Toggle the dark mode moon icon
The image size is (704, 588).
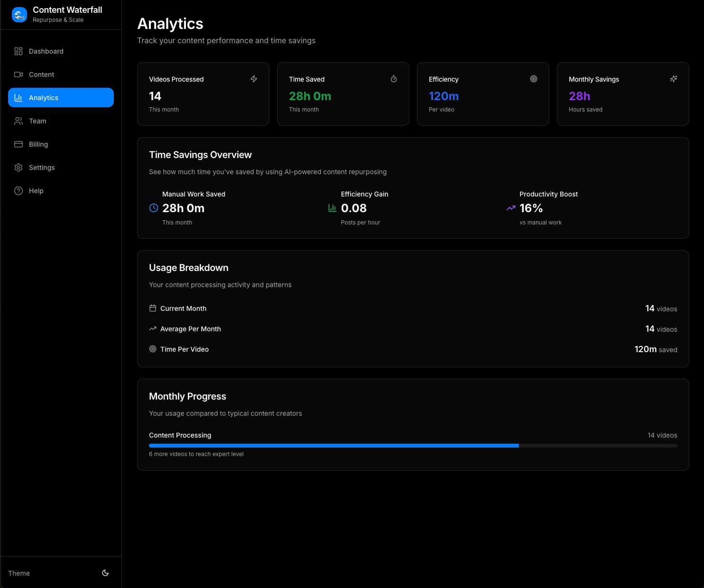(105, 573)
